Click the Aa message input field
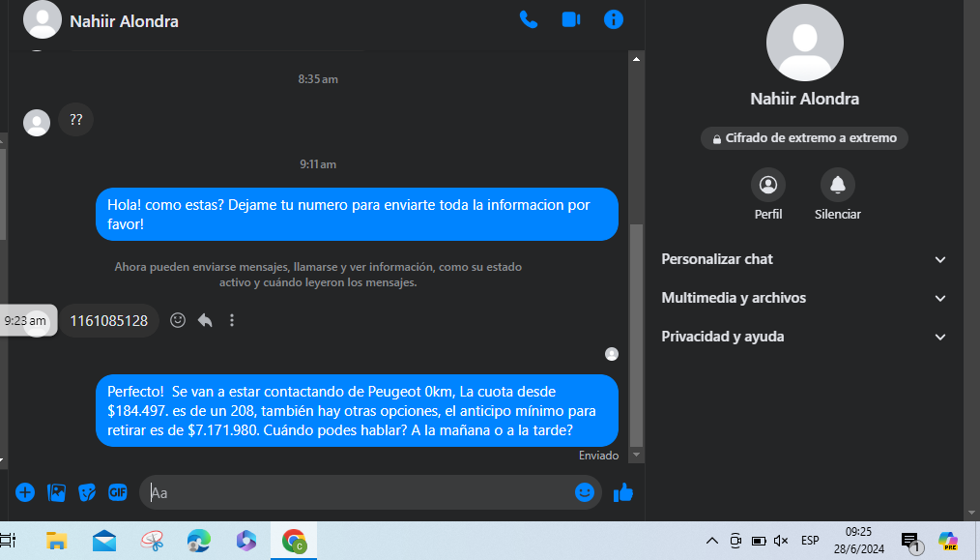The height and width of the screenshot is (560, 980). click(358, 492)
